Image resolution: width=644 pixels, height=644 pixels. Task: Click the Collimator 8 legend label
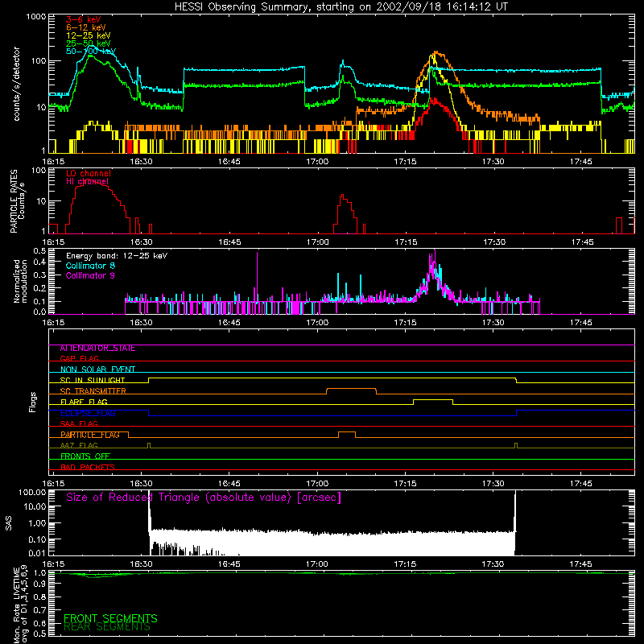pos(90,266)
